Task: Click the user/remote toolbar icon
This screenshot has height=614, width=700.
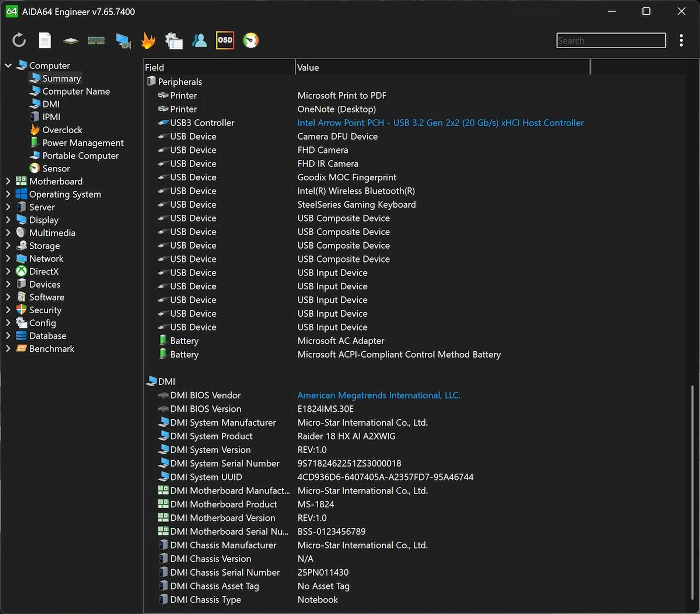Action: pos(199,40)
